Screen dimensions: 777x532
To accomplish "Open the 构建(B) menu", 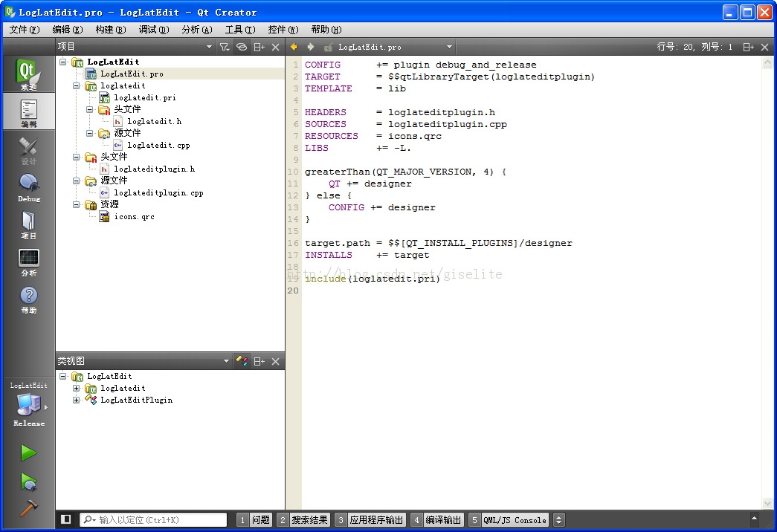I will (x=110, y=30).
